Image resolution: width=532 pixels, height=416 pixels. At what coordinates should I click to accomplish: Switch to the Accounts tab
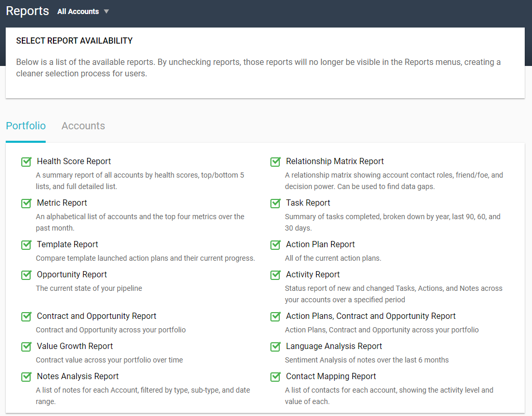click(83, 126)
